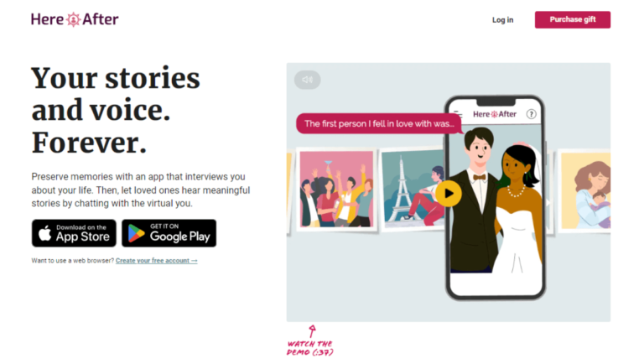The width and height of the screenshot is (644, 364).
Task: Get it on Google Play button
Action: pyautogui.click(x=169, y=233)
